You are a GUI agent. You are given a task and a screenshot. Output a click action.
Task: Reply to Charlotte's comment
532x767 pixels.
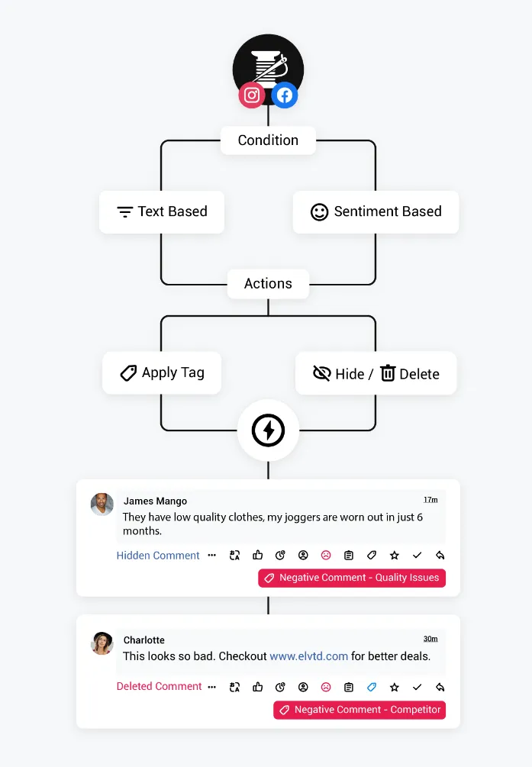[x=440, y=687]
